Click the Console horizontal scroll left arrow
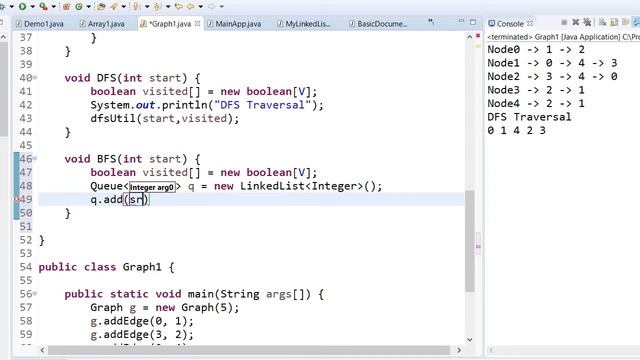640x360 pixels. point(491,350)
